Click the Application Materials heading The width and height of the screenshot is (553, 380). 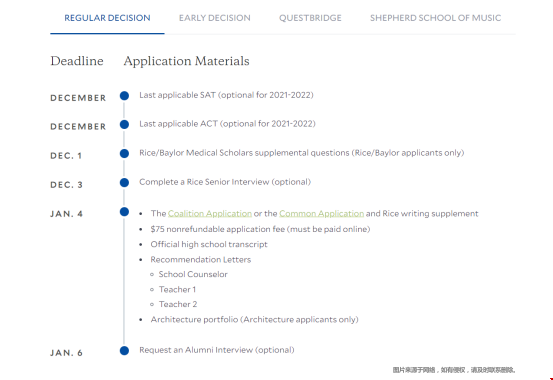click(x=186, y=61)
